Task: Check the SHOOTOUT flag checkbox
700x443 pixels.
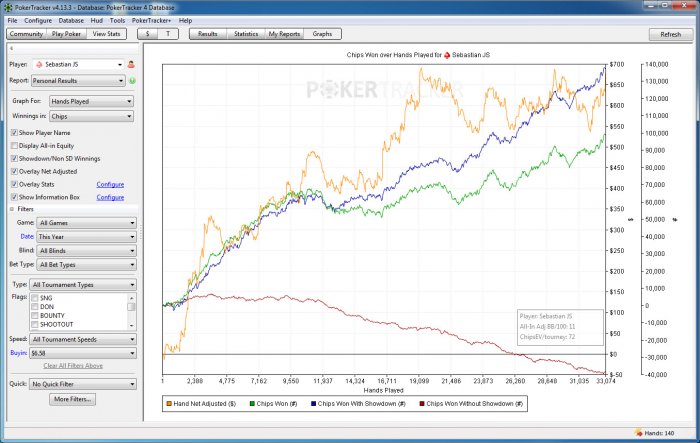Action: tap(34, 325)
